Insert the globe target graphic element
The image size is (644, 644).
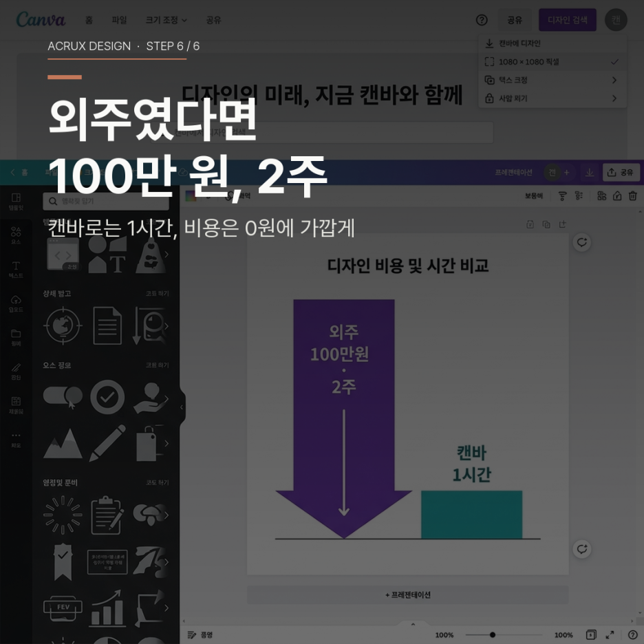click(x=63, y=325)
